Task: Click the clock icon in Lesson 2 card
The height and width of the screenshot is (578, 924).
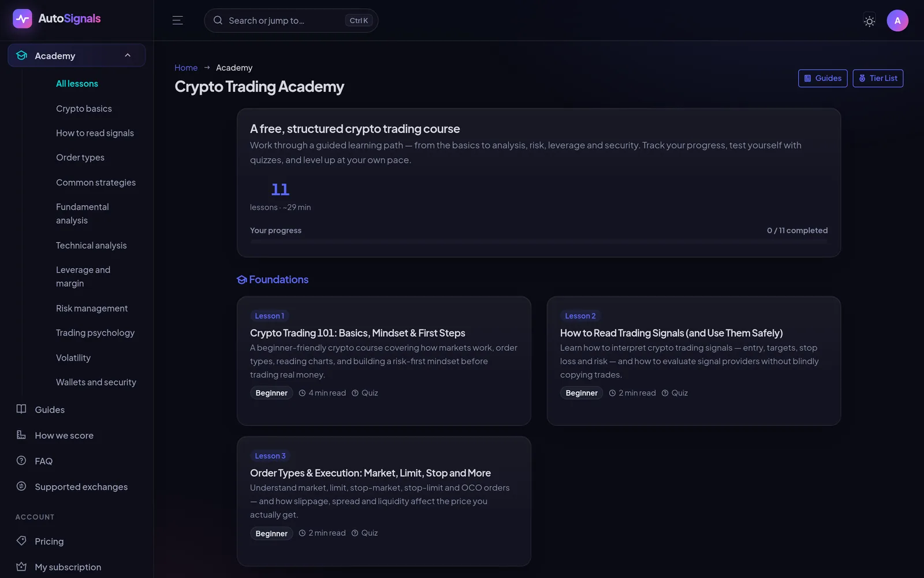Action: click(x=612, y=393)
